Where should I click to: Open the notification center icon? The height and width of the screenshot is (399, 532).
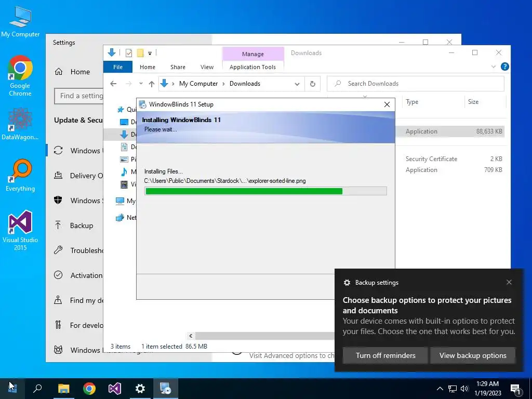516,389
